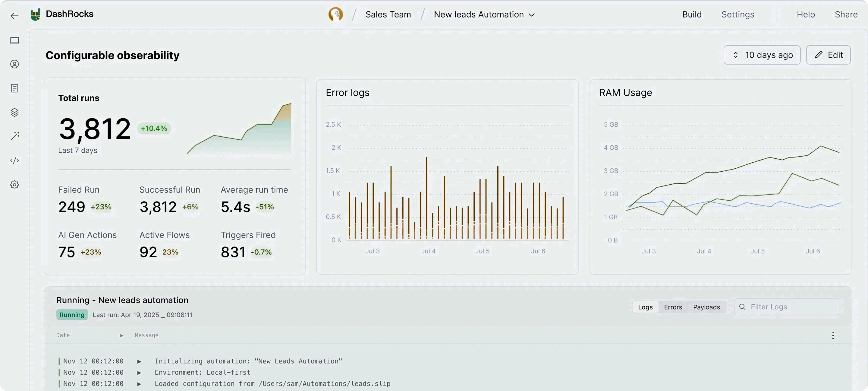Click the Last run timestamp text

coord(142,315)
